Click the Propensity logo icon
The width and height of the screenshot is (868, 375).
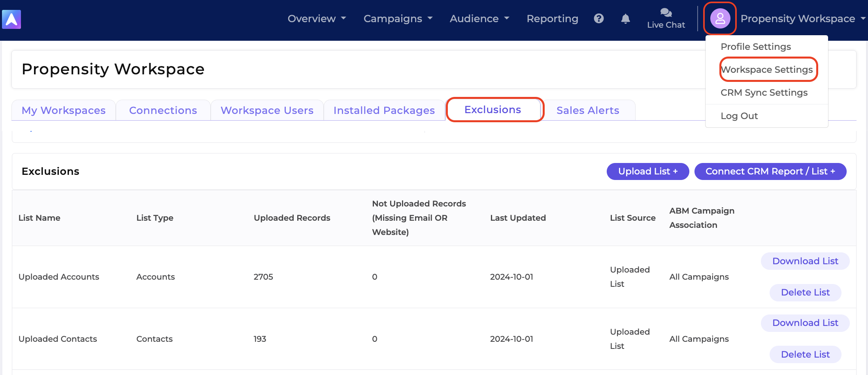click(11, 19)
